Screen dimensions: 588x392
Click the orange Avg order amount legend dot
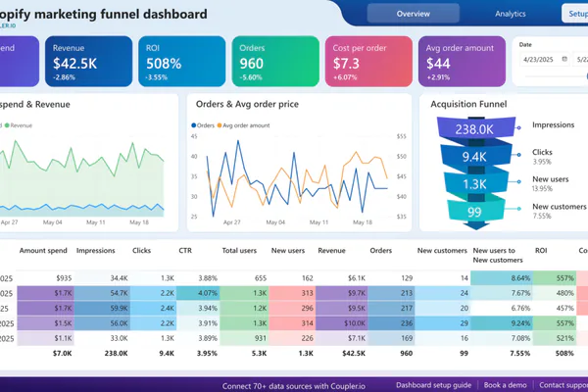220,125
